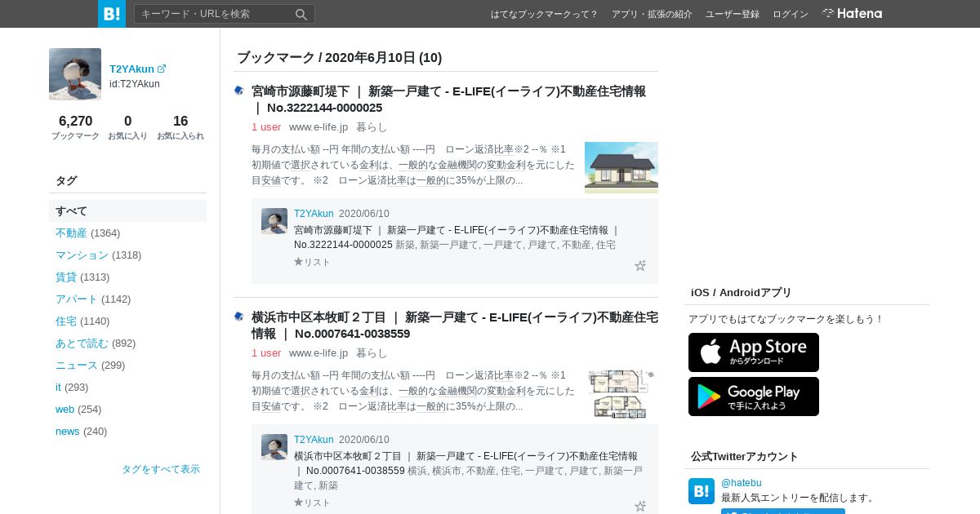980x514 pixels.
Task: Click the Hatena Bookmark B! logo
Action: [112, 14]
